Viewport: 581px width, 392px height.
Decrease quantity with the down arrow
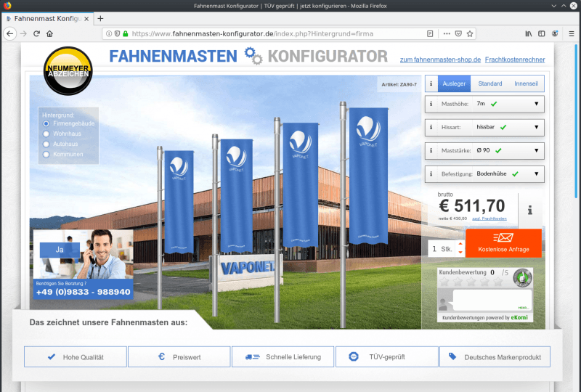(x=460, y=253)
